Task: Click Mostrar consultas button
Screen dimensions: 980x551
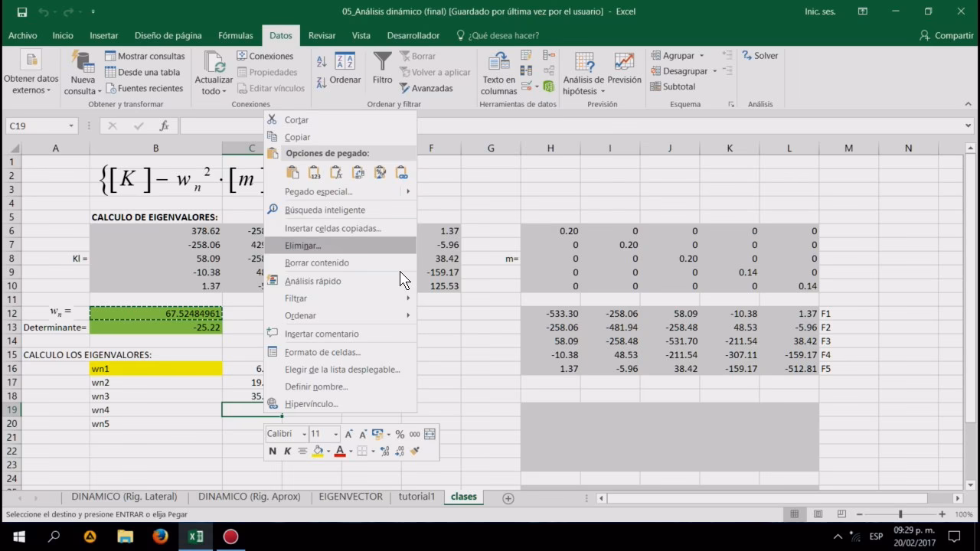Action: (145, 56)
